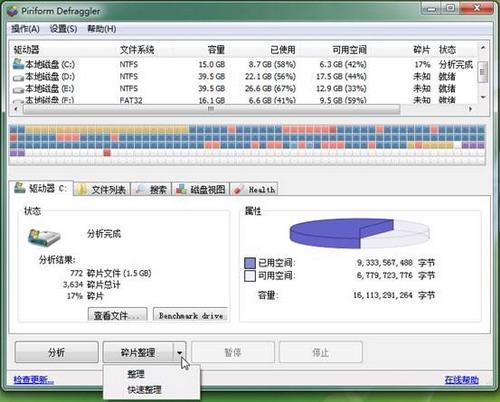This screenshot has height=402, width=500.
Task: Sort by the 碎片 column header
Action: point(422,50)
